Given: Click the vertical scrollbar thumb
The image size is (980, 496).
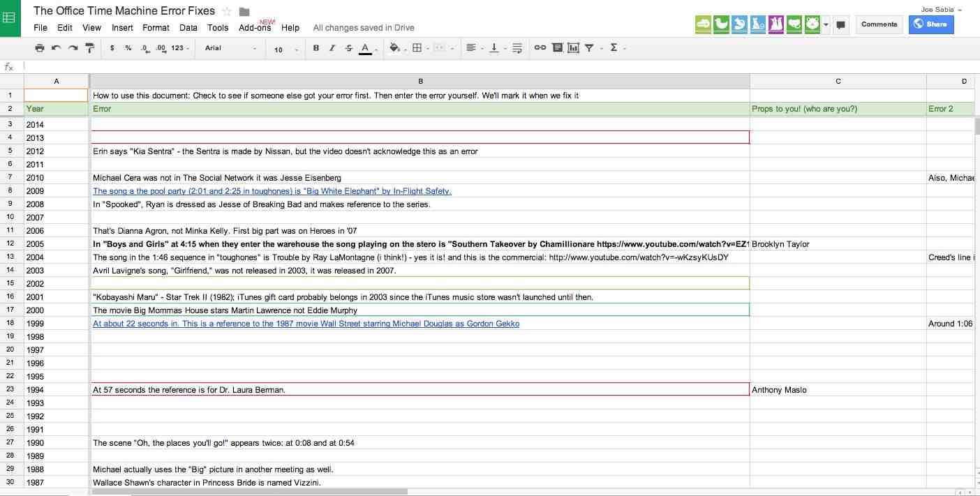Looking at the screenshot, I should [x=977, y=126].
